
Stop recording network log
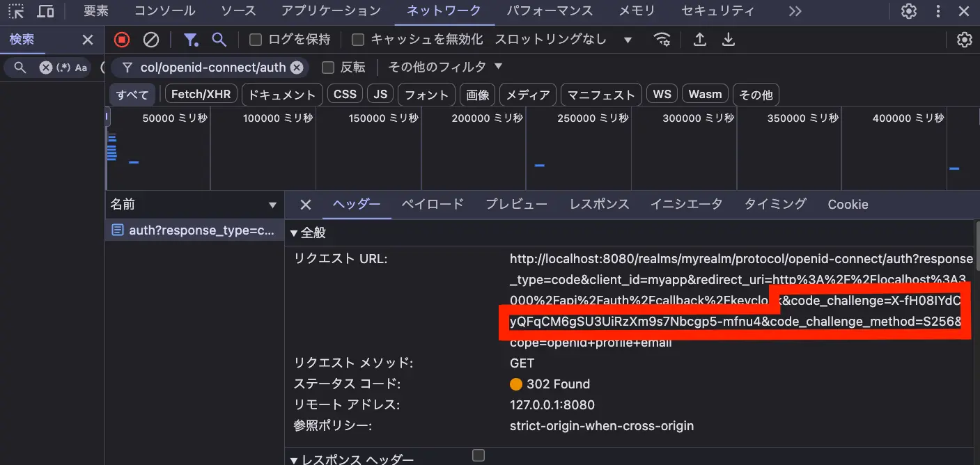[122, 40]
